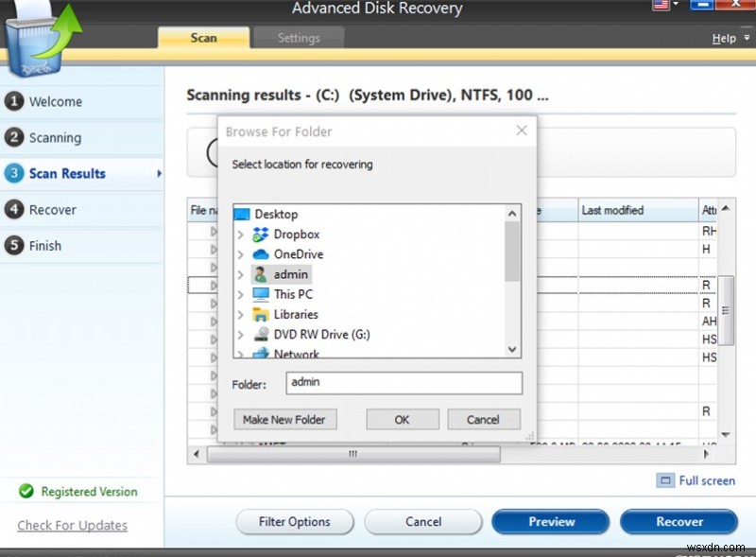Image resolution: width=756 pixels, height=557 pixels.
Task: Switch to Full screen view
Action: pos(696,480)
